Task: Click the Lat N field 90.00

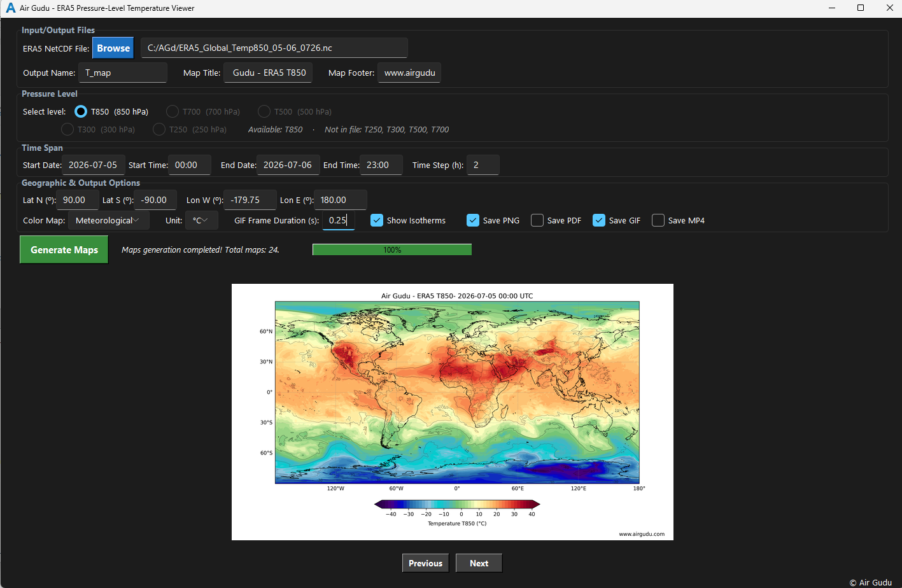Action: [78, 200]
